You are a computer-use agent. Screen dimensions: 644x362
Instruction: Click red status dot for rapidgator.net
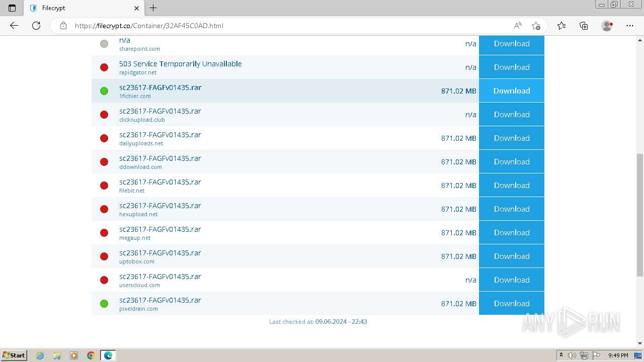coord(104,67)
